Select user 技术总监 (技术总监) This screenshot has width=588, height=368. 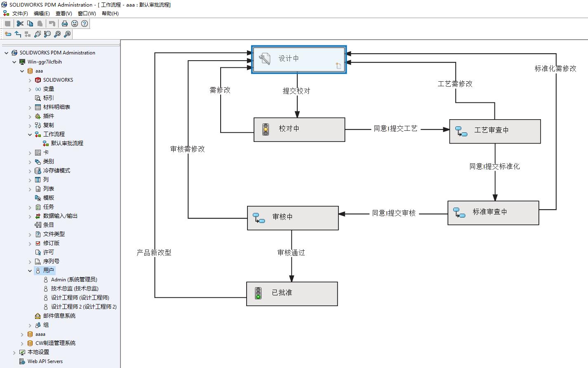coord(75,288)
